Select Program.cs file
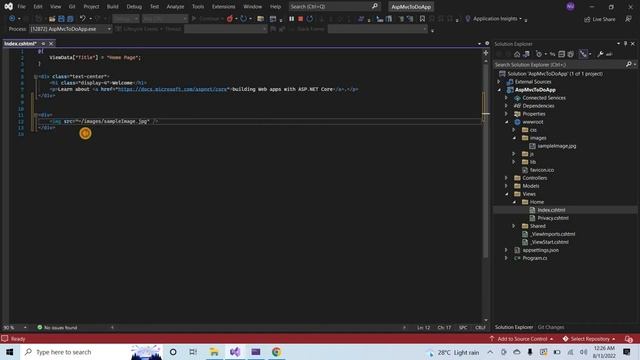 (x=535, y=258)
